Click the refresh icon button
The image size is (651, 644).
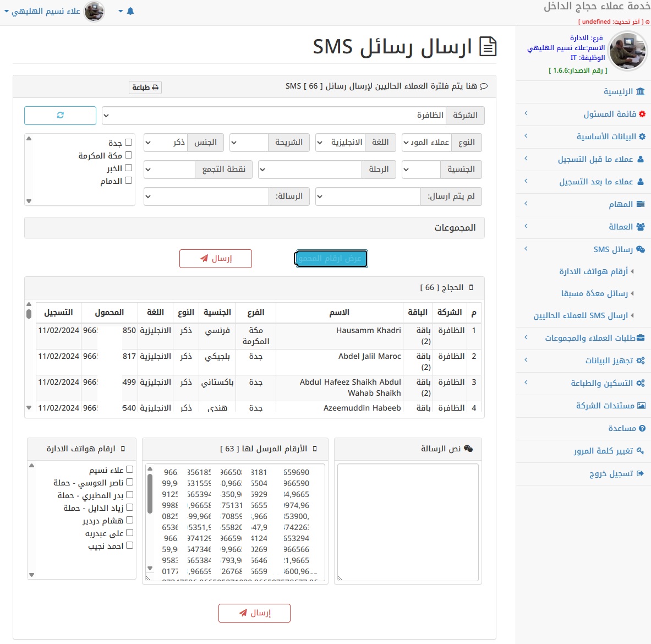point(60,116)
